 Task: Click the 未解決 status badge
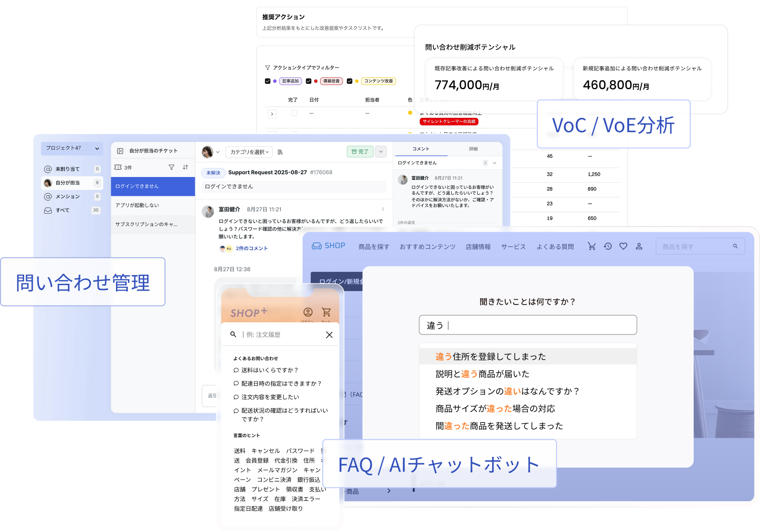[213, 173]
